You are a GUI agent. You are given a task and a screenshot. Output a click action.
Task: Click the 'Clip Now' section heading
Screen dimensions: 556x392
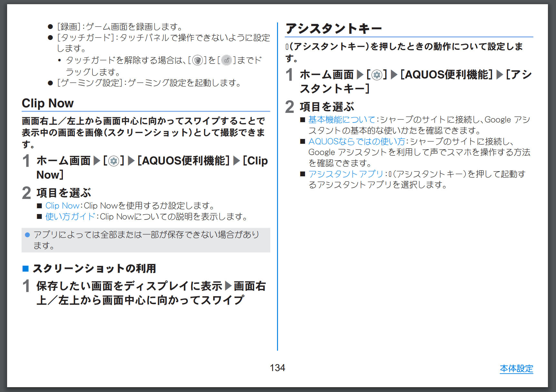(48, 103)
